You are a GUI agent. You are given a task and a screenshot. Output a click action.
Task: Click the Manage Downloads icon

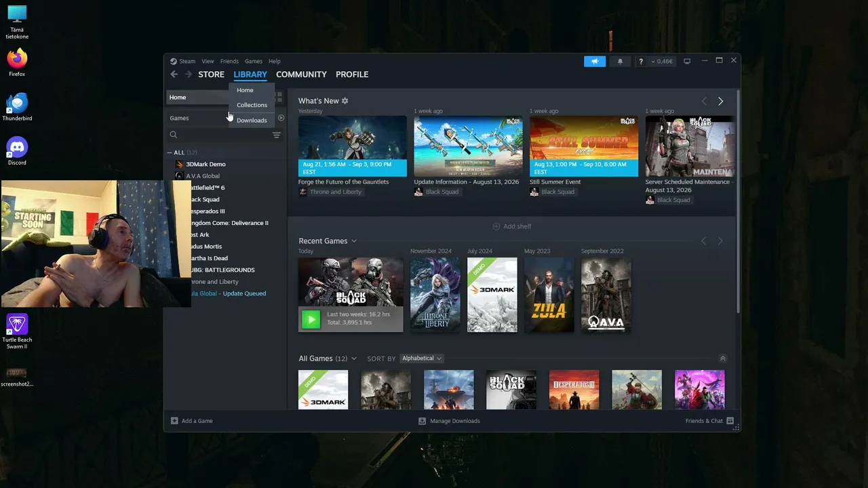click(422, 421)
